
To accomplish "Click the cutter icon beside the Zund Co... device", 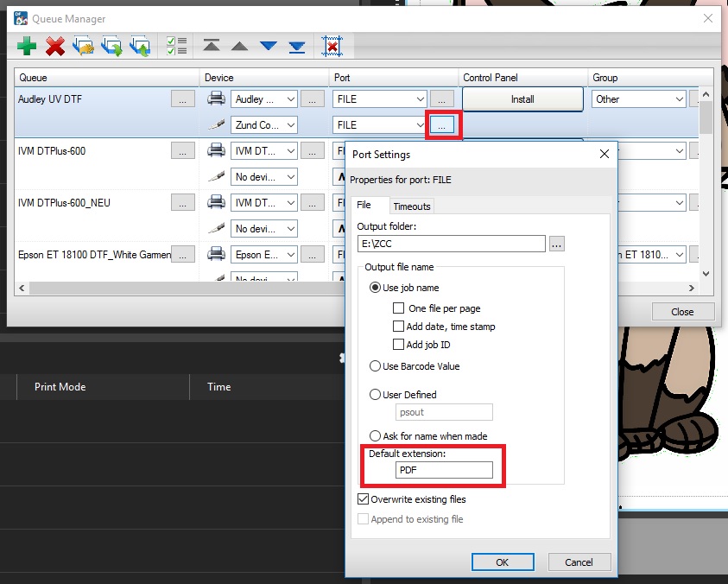I will 216,124.
